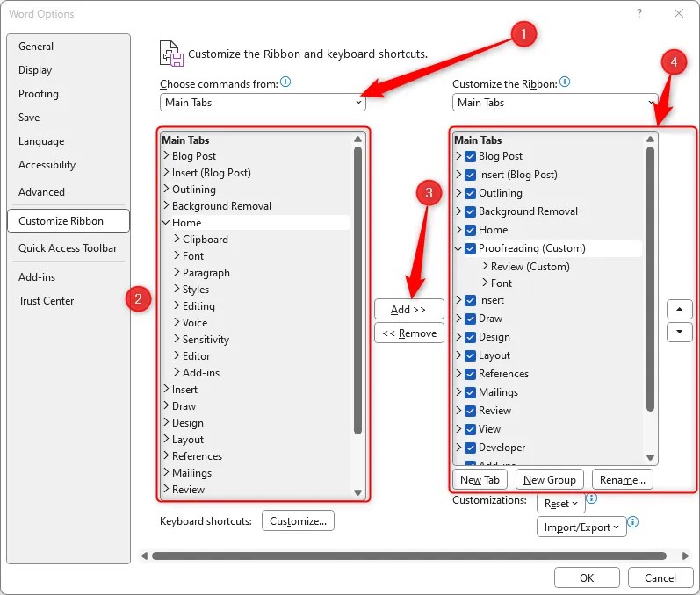This screenshot has width=700, height=595.
Task: Collapse the Home node in left list
Action: coord(166,222)
